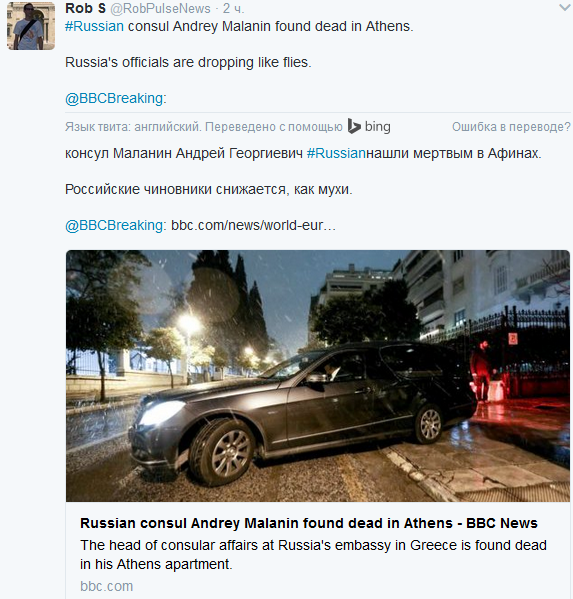The image size is (573, 599).
Task: Open the #Russian hashtag in original tweet
Action: click(94, 26)
